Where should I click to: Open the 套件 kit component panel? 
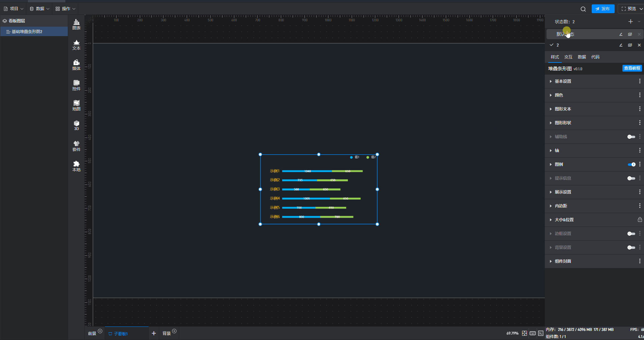tap(77, 146)
